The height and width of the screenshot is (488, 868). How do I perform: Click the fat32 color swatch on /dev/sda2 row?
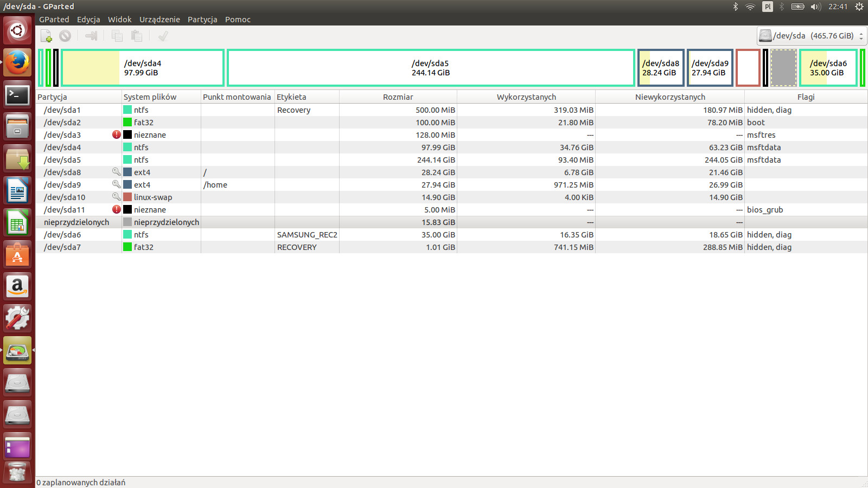pos(127,123)
